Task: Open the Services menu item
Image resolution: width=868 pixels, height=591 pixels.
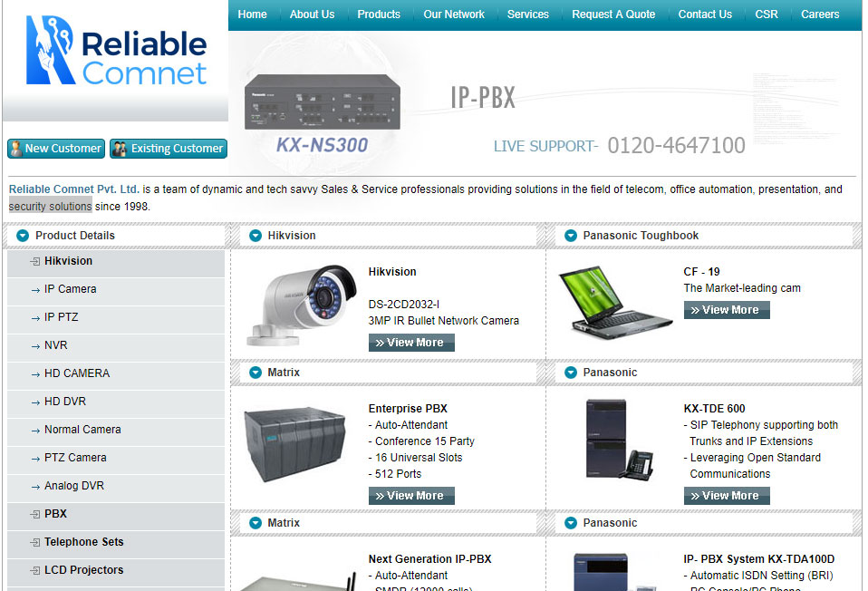Action: click(528, 15)
